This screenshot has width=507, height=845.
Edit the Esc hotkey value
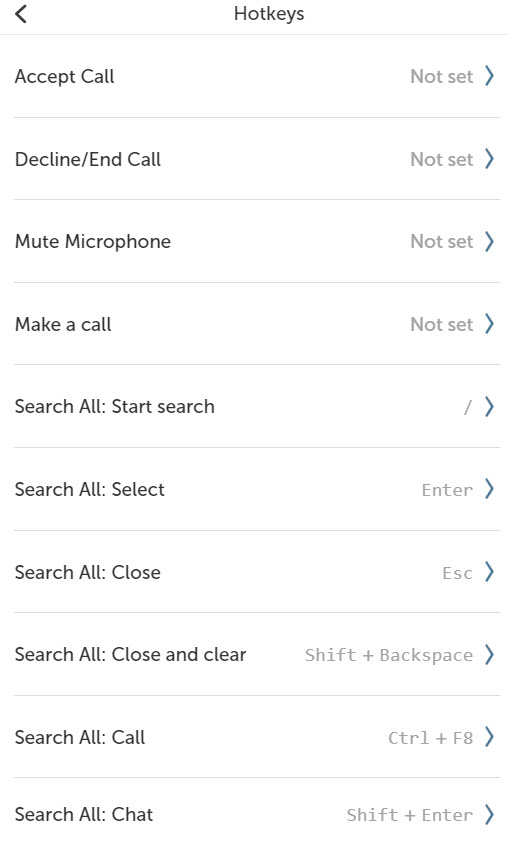click(x=457, y=572)
